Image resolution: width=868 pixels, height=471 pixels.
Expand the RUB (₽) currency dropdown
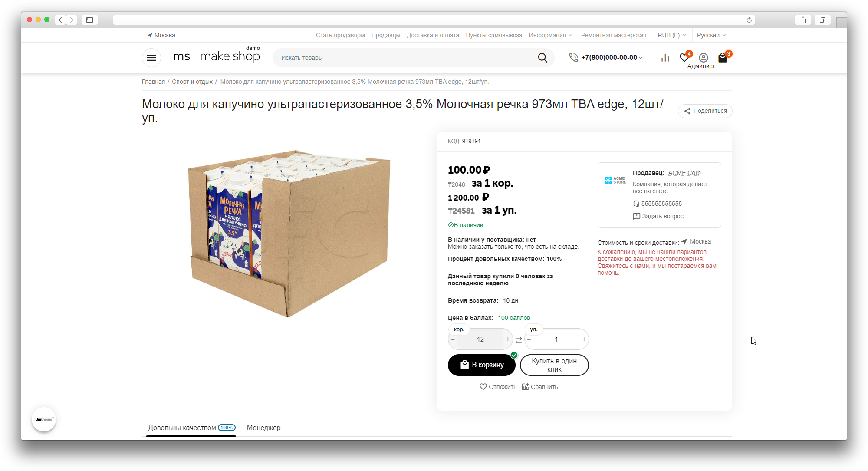(672, 35)
